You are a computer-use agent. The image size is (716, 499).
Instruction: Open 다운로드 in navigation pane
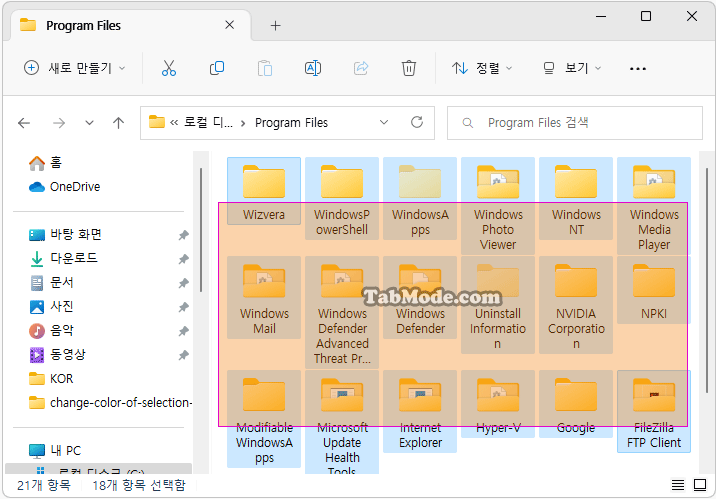click(63, 258)
